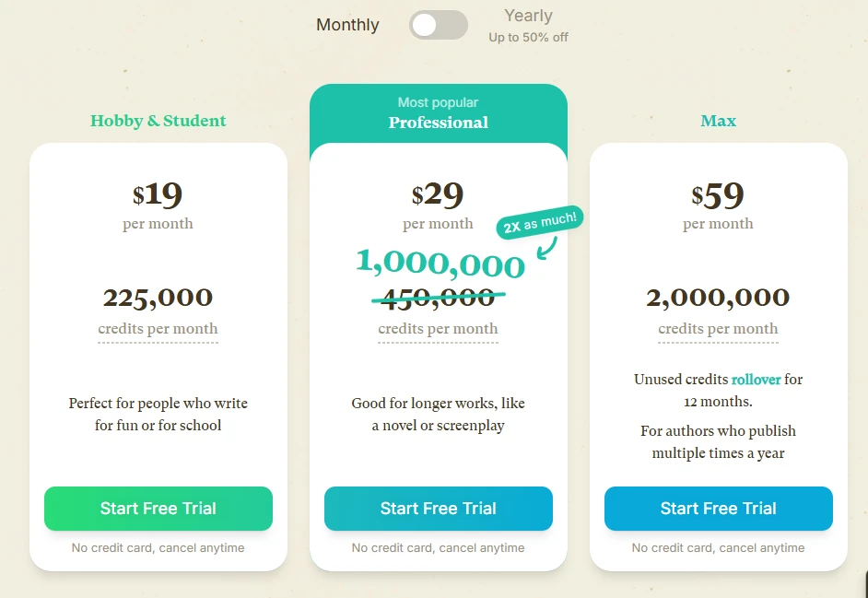Viewport: 868px width, 598px height.
Task: Click the $29 per month price
Action: pyautogui.click(x=439, y=195)
